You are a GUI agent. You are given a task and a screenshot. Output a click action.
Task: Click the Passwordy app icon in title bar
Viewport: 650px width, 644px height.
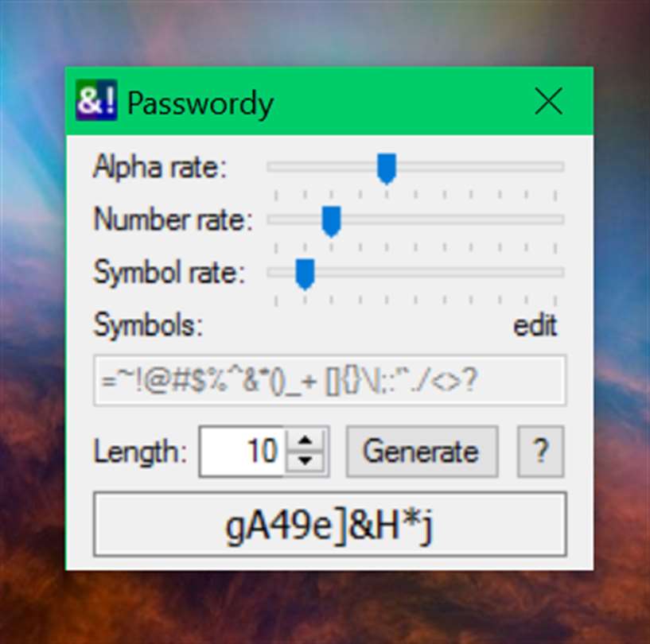click(x=96, y=101)
